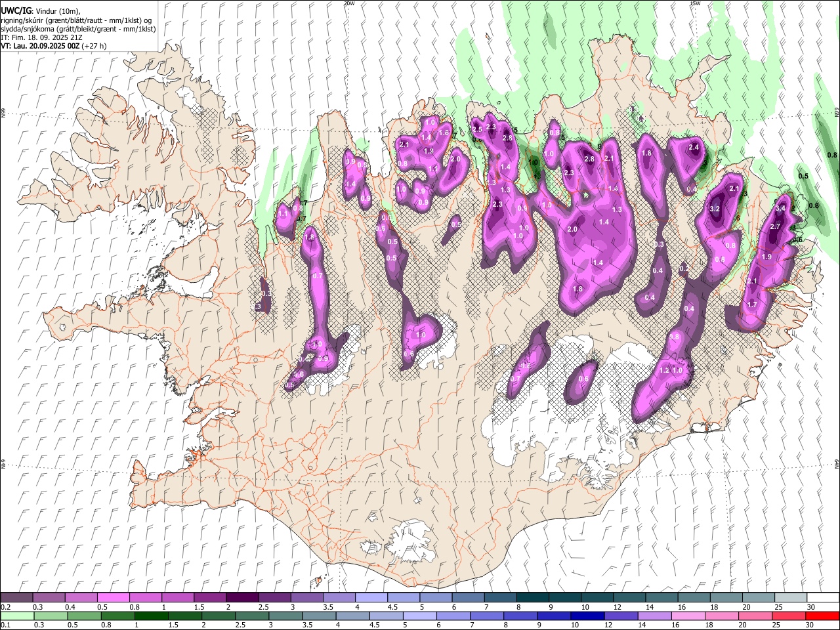The width and height of the screenshot is (840, 630).
Task: Click the bright pink 0.5 swatch in snow scale
Action: coord(113,597)
